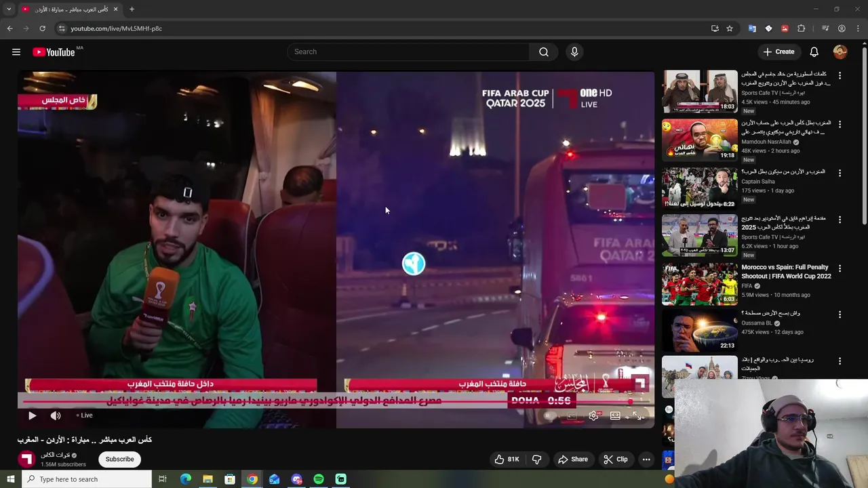Install app icon in address bar
Screen dimensions: 868x488
(x=715, y=28)
